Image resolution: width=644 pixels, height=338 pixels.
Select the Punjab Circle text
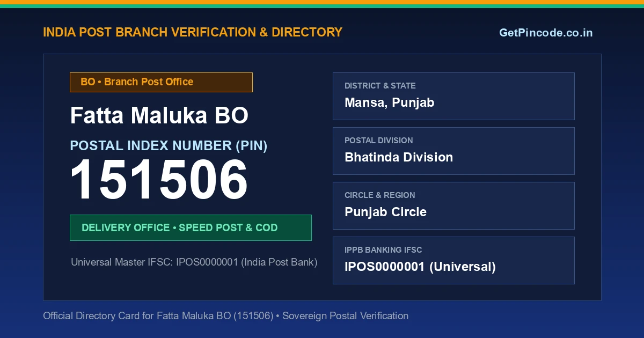385,212
